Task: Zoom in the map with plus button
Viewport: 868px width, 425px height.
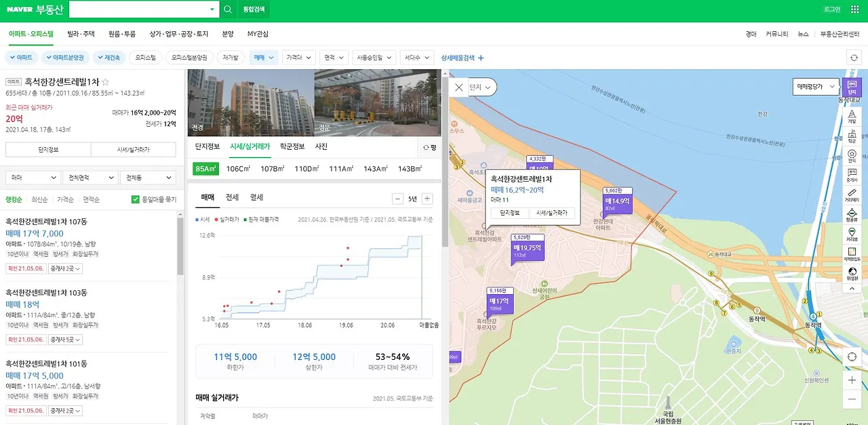Action: pos(852,380)
